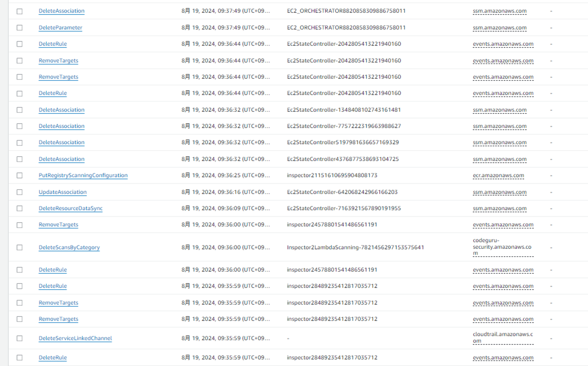Open DeleteRule event at 09:36:00
Image resolution: width=588 pixels, height=366 pixels.
(53, 269)
